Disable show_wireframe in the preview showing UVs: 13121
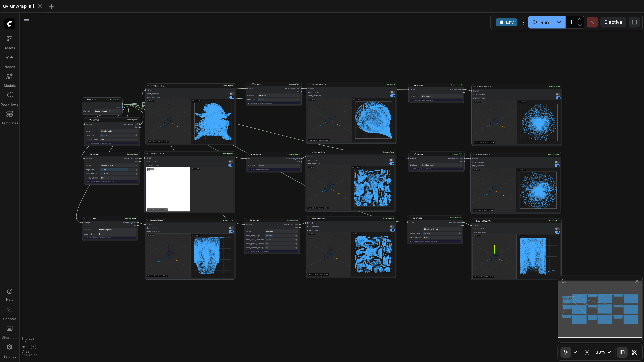Image resolution: width=644 pixels, height=362 pixels. [232, 97]
